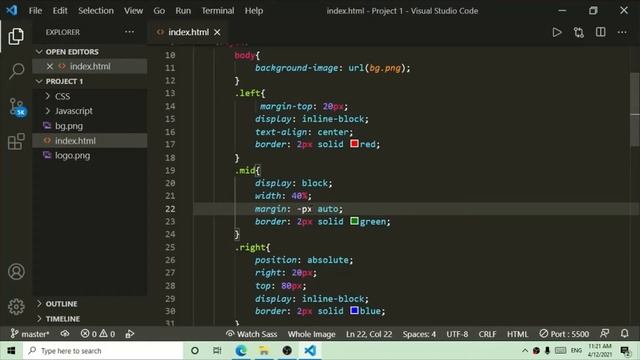Open the Edit menu
640x360 pixels.
coord(60,11)
